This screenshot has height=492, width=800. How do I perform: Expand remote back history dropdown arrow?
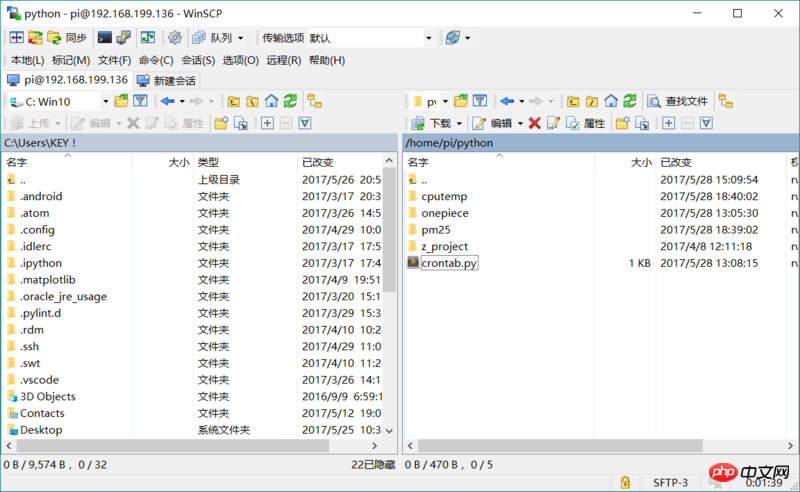click(x=521, y=102)
